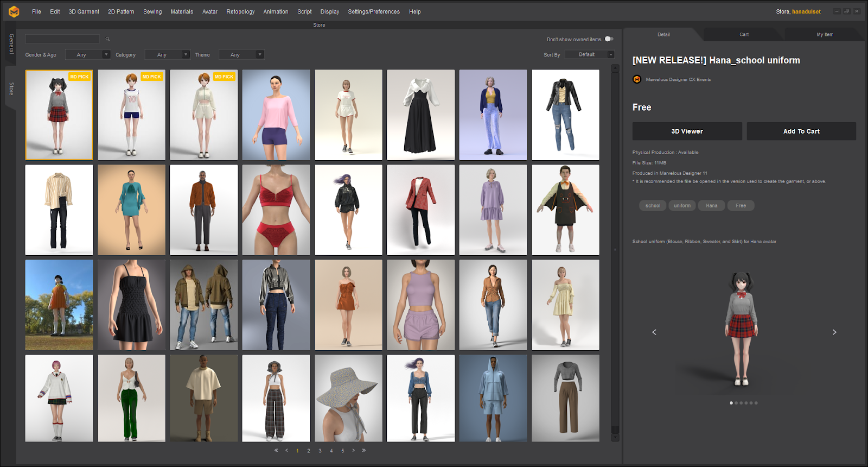868x467 pixels.
Task: Click the Marvelous Designer CX Events publisher icon
Action: tap(637, 79)
